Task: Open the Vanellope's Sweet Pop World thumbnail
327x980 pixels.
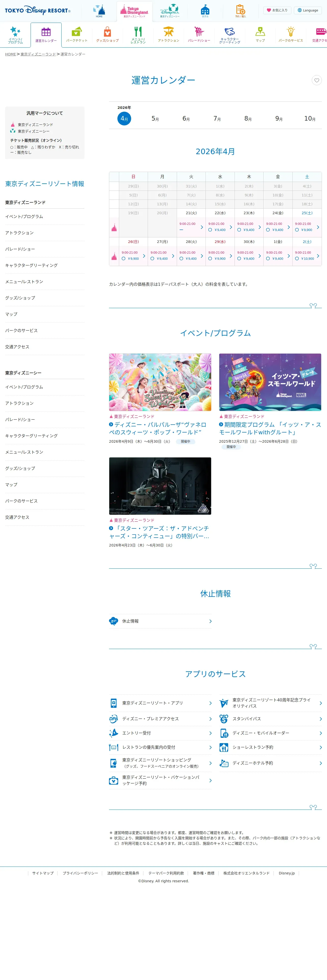Action: pos(160,382)
